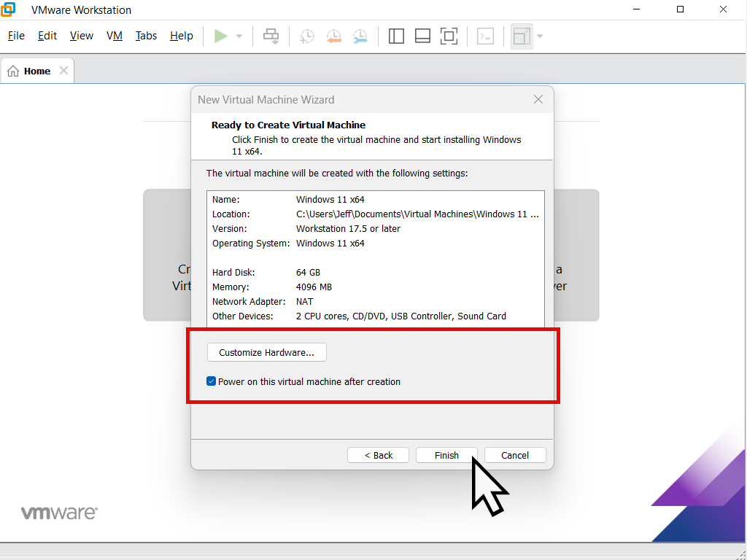747x560 pixels.
Task: Click the VMware Workstation title bar icon
Action: pos(8,9)
